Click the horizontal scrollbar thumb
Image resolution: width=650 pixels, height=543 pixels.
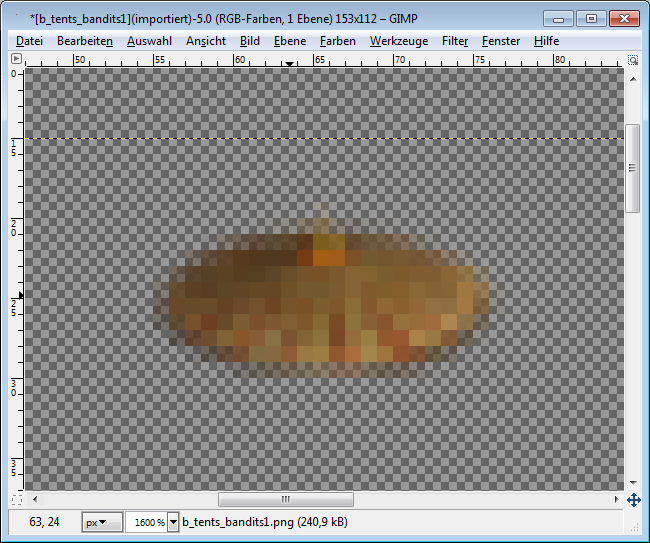coord(286,499)
